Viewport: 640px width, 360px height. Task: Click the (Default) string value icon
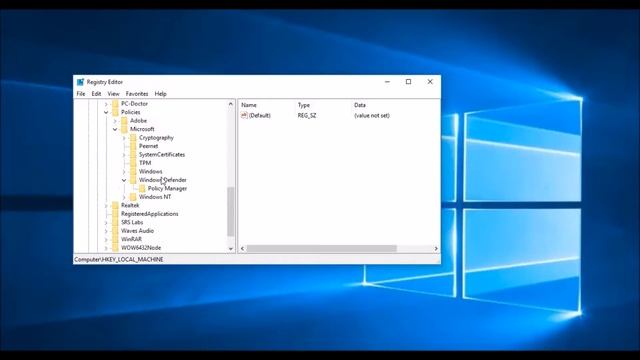tap(244, 116)
